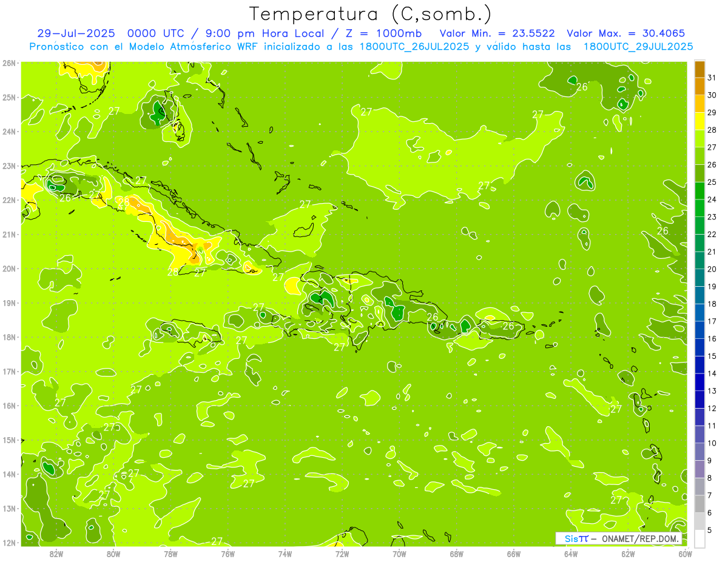Click the 78W longitude axis label
Viewport: 728px width, 562px height.
170,554
